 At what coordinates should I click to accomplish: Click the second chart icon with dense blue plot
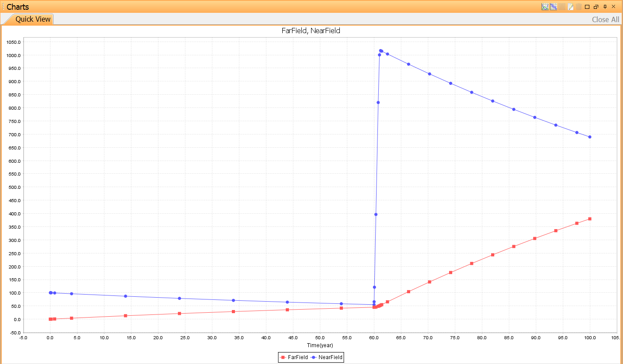554,7
